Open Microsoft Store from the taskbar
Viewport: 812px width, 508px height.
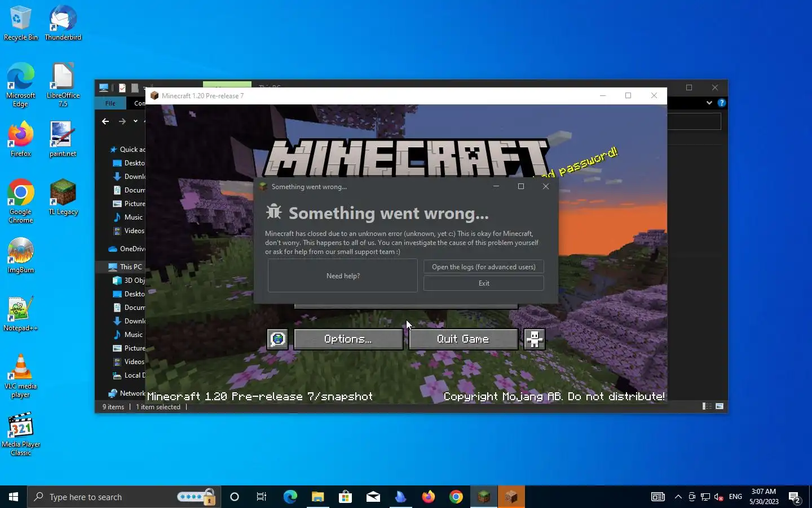(x=345, y=497)
